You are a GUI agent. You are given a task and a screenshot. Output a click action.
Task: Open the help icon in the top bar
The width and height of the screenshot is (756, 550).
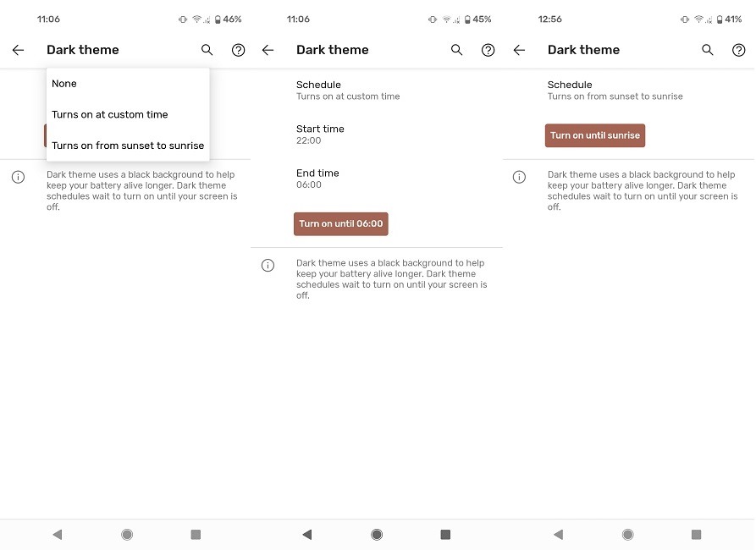coord(238,50)
